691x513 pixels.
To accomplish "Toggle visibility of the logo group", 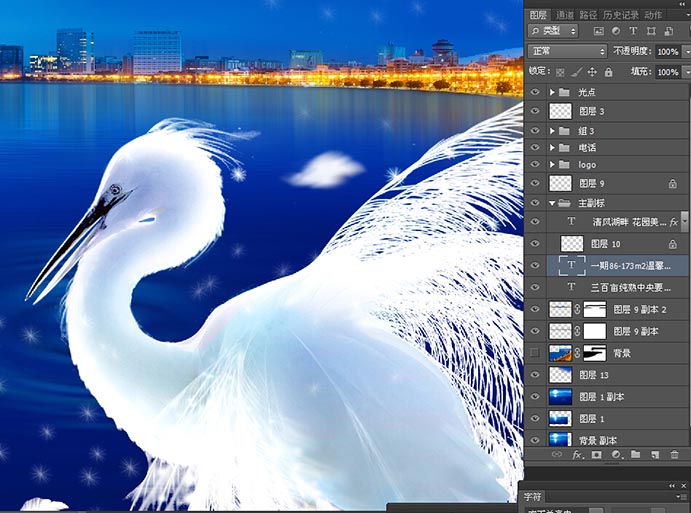I will click(x=535, y=164).
